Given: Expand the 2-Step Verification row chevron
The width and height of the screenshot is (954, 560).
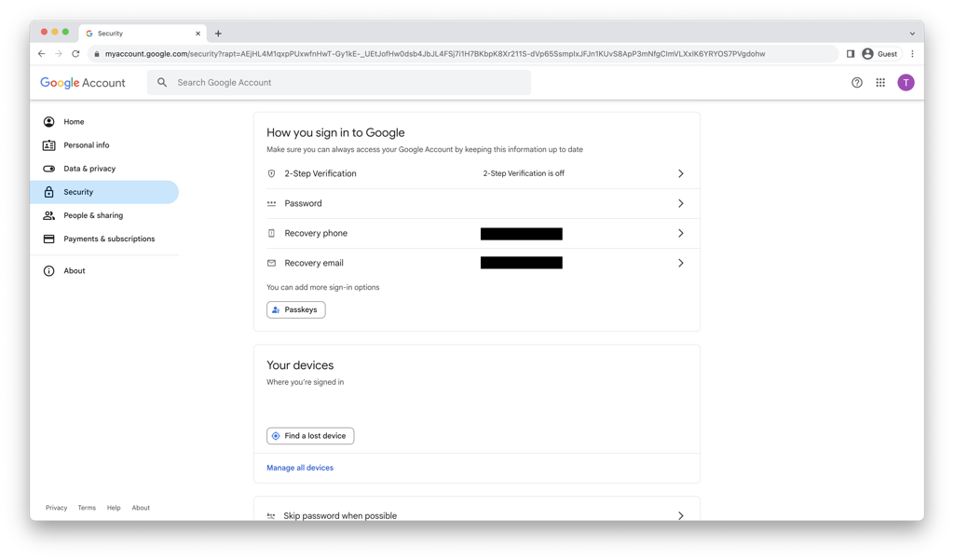Looking at the screenshot, I should tap(680, 174).
